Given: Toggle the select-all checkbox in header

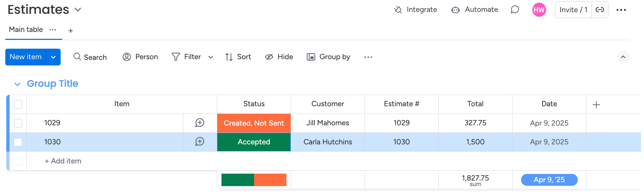Looking at the screenshot, I should pos(18,104).
